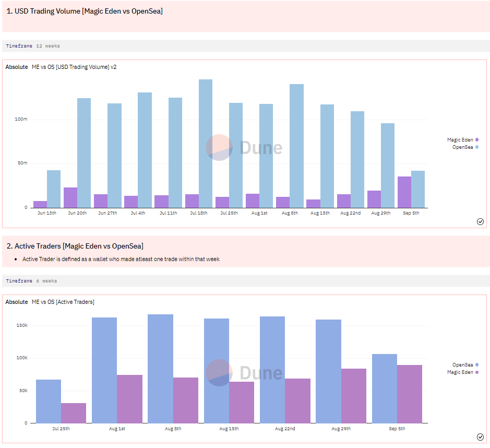The image size is (490, 448).
Task: Click heading '1. USD Trading Volume [Magic Eden vs OpenSea]'
Action: point(85,11)
